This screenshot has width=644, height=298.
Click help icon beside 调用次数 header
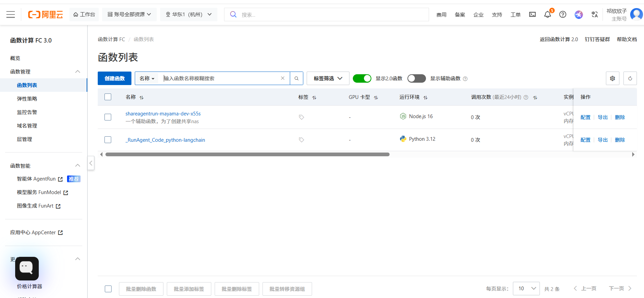[526, 98]
